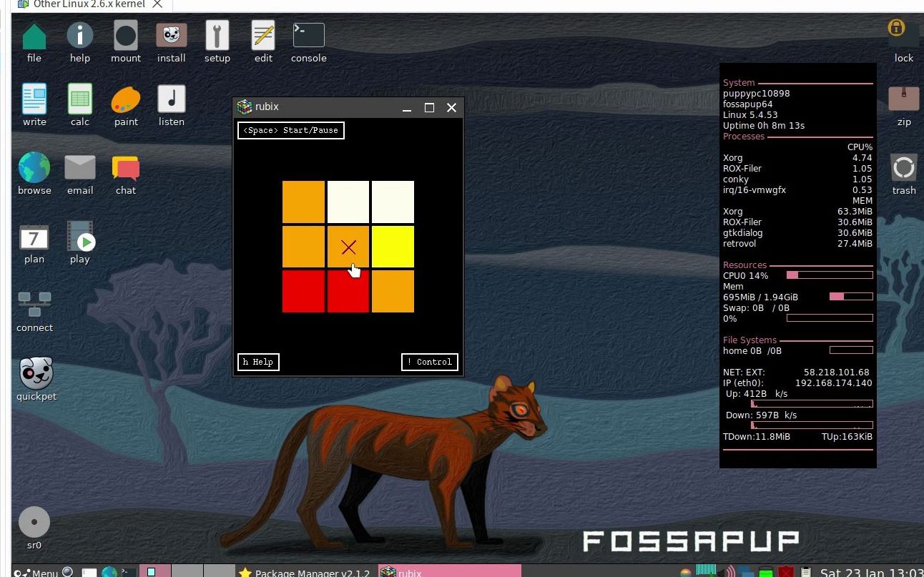Switch to the first desktop pager
This screenshot has width=924, height=577.
[155, 571]
